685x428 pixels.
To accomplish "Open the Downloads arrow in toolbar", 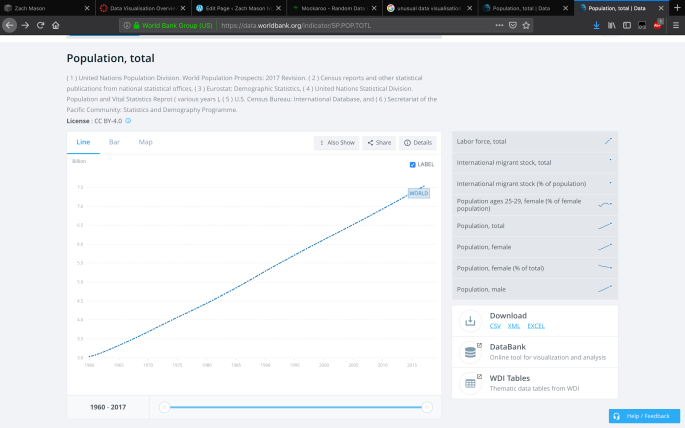I will (x=596, y=25).
